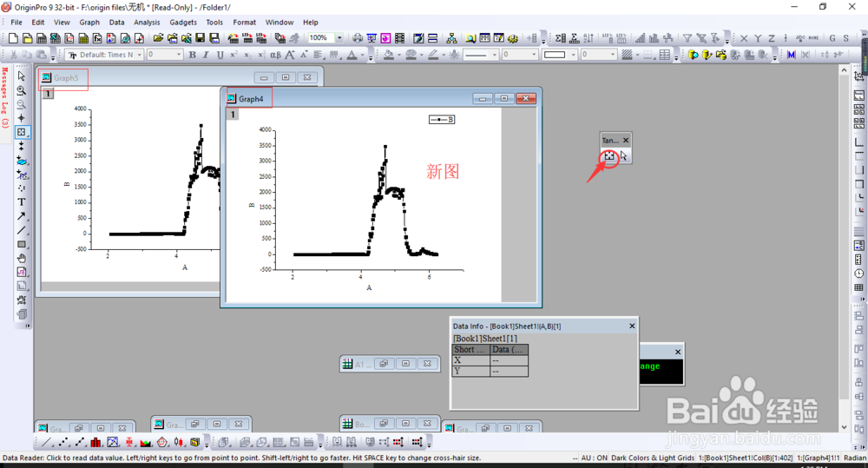This screenshot has width=868, height=468.
Task: Toggle Italic formatting
Action: 206,55
